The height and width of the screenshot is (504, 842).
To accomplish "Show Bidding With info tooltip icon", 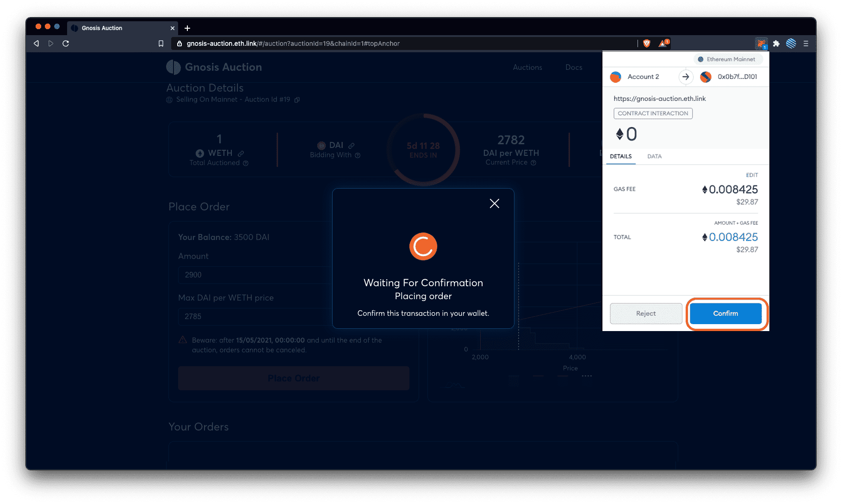I will point(358,155).
